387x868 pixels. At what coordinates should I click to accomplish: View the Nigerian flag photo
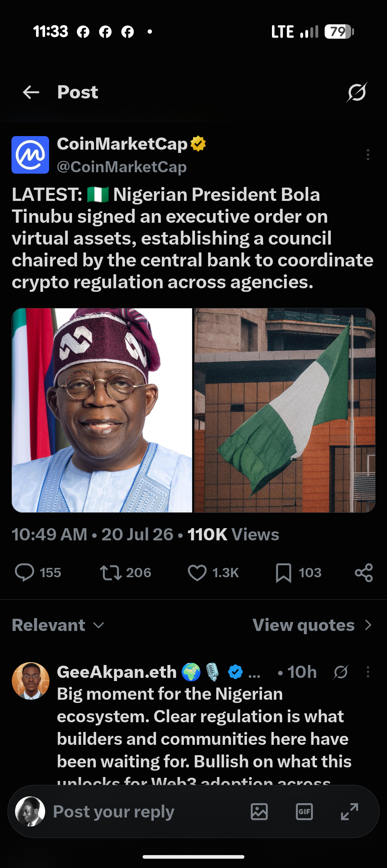(x=285, y=410)
